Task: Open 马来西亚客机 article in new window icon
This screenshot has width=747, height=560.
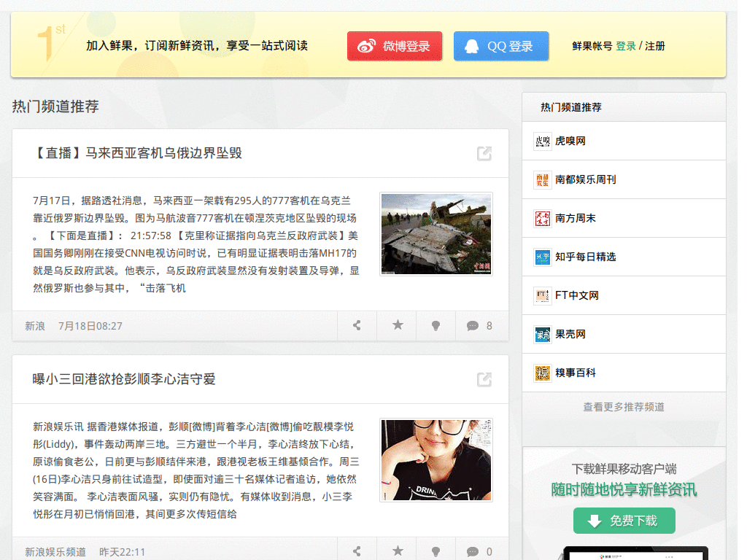Action: point(484,153)
